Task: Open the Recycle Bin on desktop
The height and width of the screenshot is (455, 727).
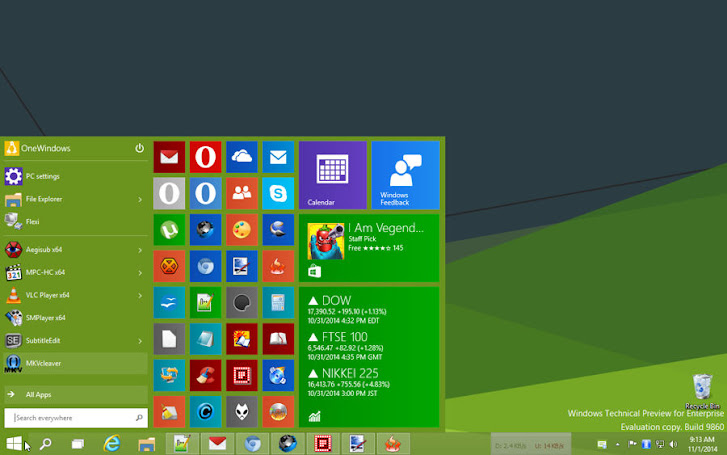Action: 702,391
